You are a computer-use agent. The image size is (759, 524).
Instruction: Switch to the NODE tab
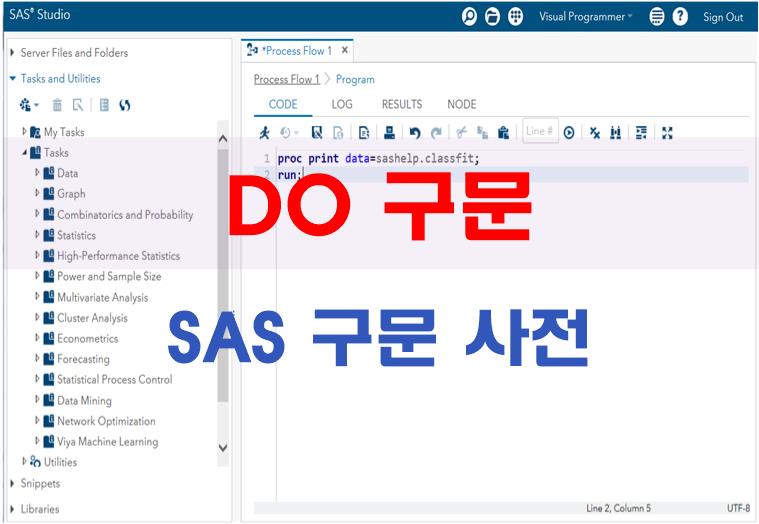click(x=461, y=104)
